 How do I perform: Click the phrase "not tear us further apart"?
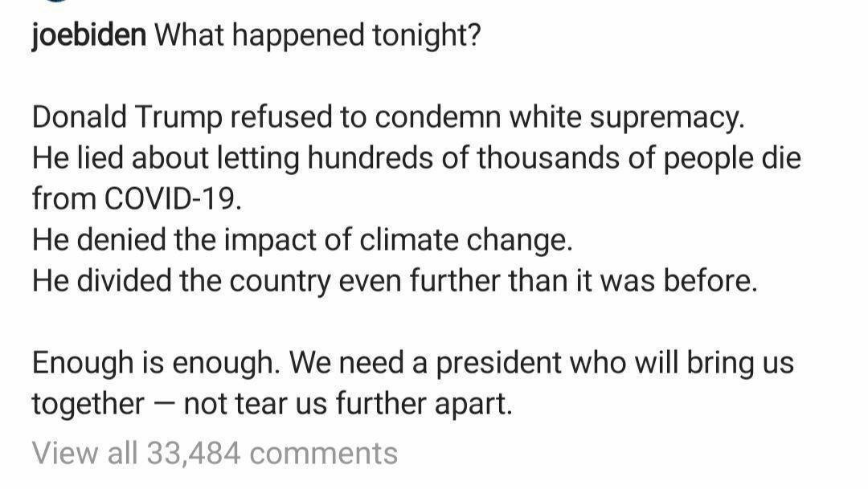point(347,403)
